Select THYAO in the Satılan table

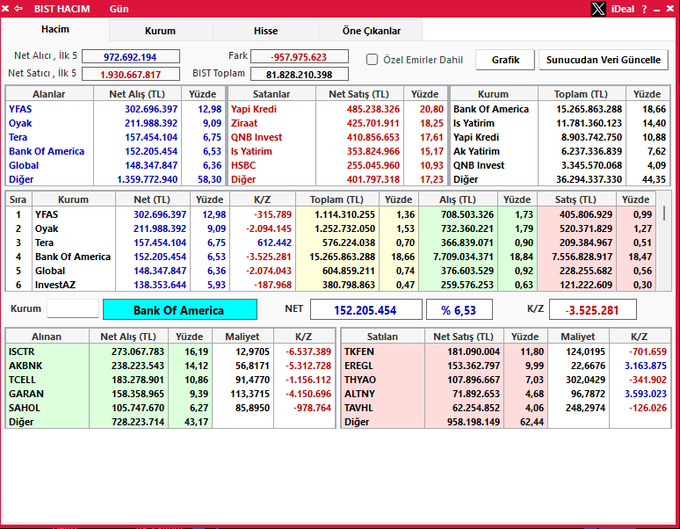pos(360,380)
